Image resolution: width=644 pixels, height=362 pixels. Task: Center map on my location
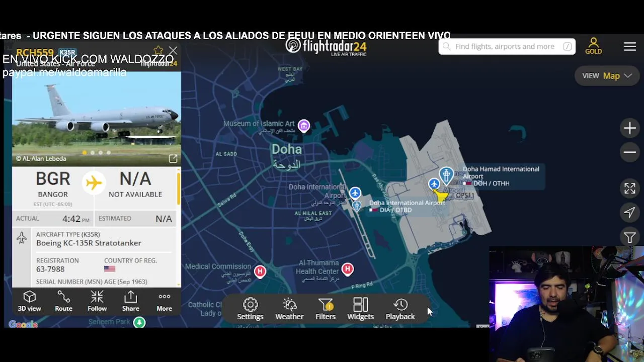click(630, 213)
